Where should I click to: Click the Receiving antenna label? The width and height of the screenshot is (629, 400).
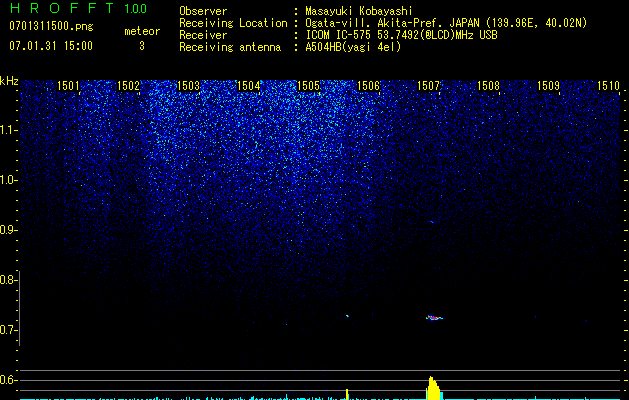coord(230,47)
